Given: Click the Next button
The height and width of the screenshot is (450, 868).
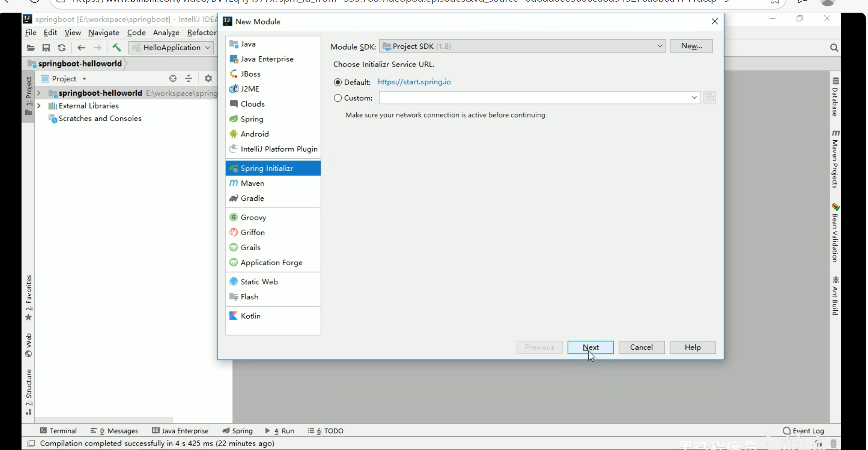Looking at the screenshot, I should pos(590,347).
